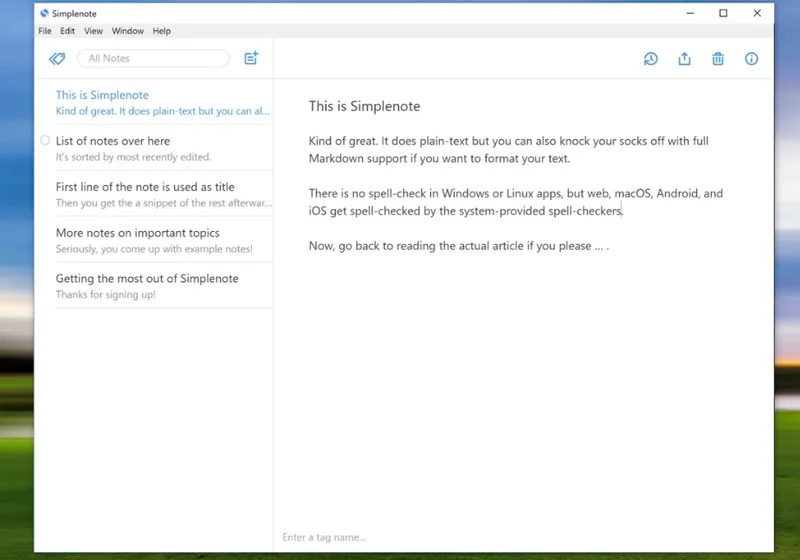This screenshot has width=800, height=560.
Task: Maximize the Simplenote window
Action: coord(723,13)
